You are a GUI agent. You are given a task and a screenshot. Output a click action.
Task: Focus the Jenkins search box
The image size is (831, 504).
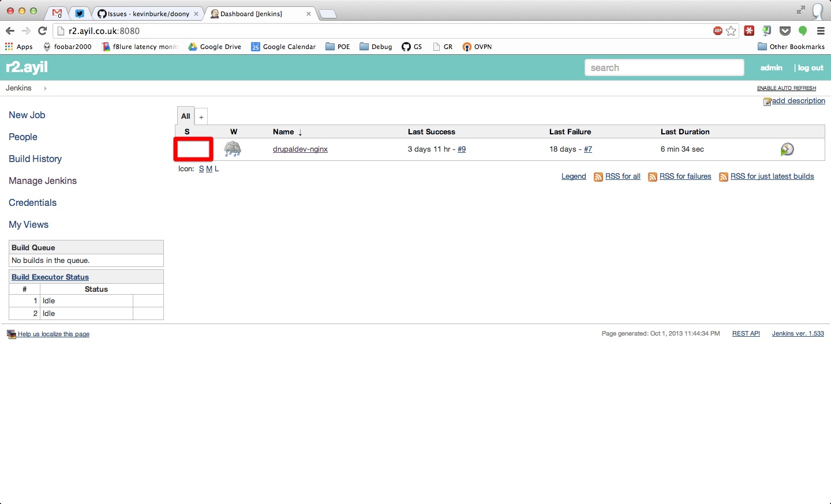pos(664,67)
